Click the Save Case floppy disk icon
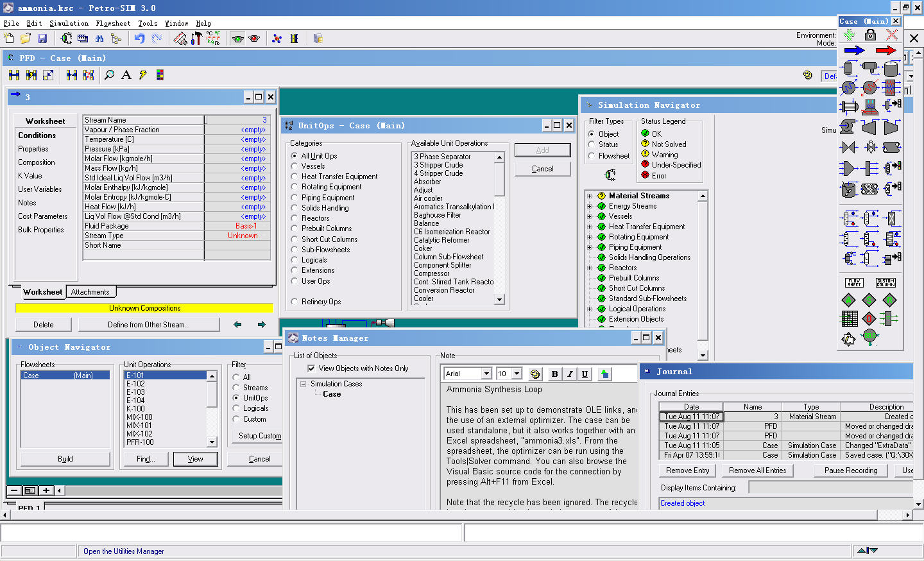 (x=42, y=39)
